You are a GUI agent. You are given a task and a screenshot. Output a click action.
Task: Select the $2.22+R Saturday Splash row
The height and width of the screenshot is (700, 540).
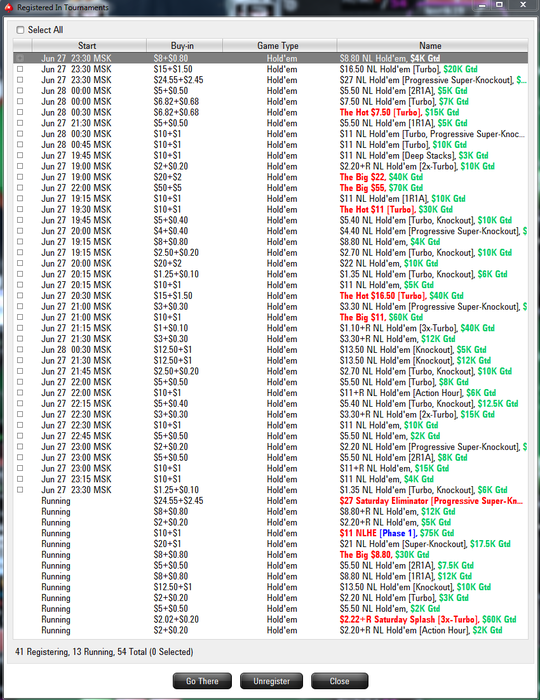point(270,620)
